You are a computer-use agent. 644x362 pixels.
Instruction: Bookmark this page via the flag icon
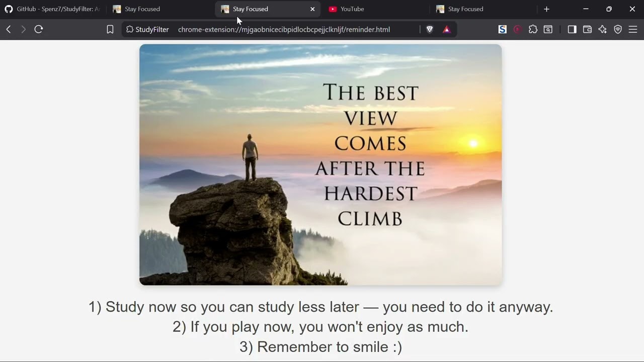coord(110,29)
